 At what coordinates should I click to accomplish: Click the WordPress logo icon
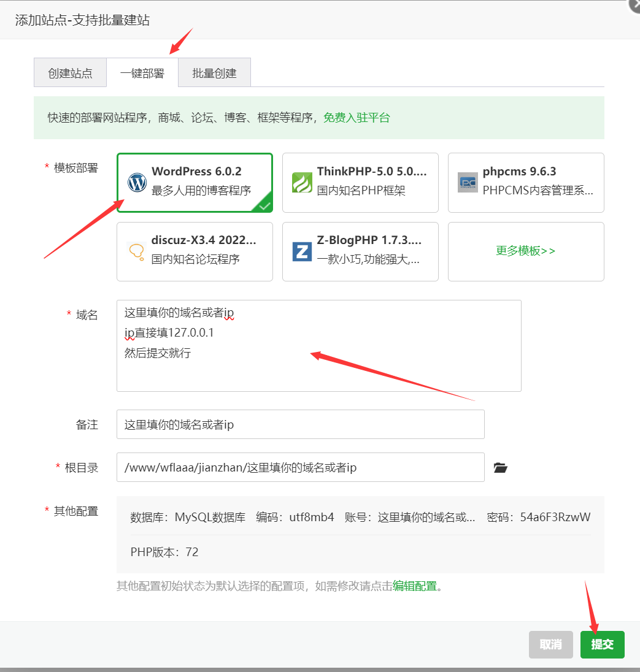pos(137,183)
